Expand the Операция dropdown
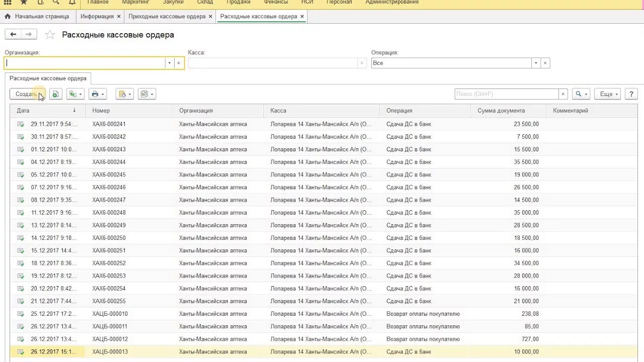Screen dimensions: 644x362 coord(536,63)
